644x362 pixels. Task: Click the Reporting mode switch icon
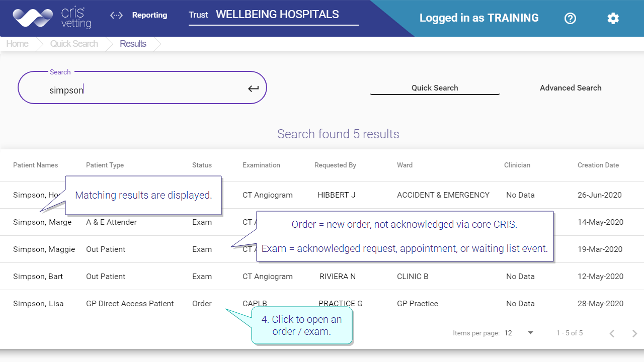116,15
